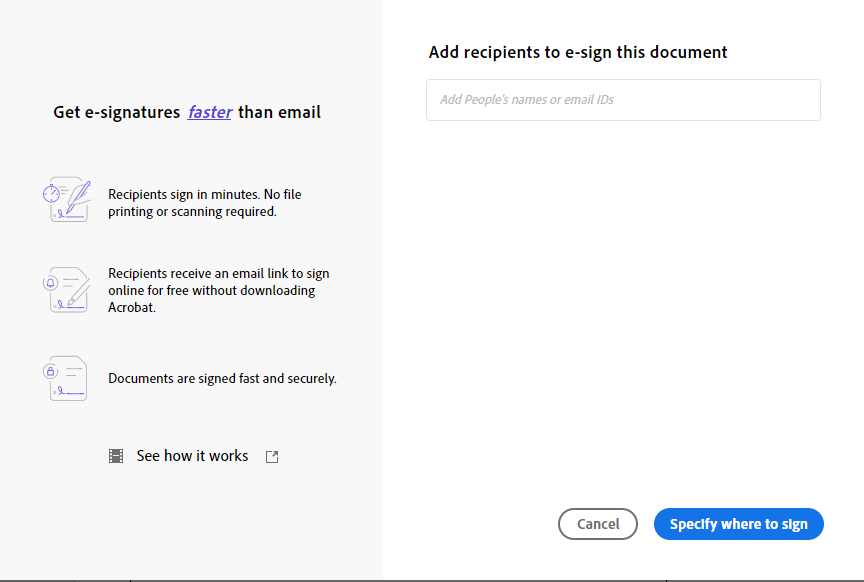This screenshot has width=864, height=582.
Task: Open the See how it works link
Action: [x=192, y=455]
